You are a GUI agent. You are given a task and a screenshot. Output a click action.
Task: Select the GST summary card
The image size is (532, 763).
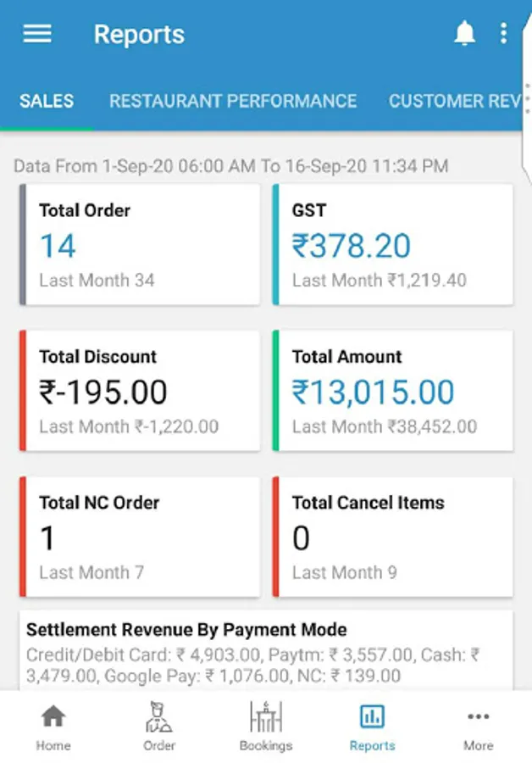click(393, 244)
